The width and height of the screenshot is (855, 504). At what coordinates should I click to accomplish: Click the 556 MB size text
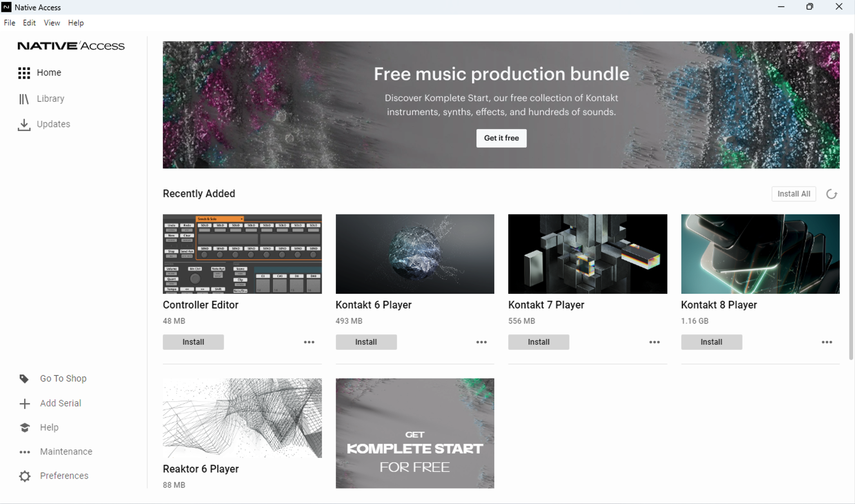coord(522,321)
